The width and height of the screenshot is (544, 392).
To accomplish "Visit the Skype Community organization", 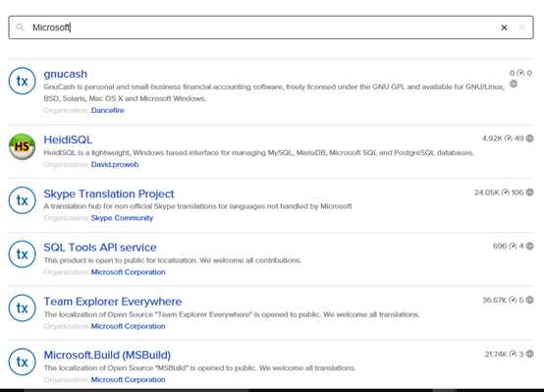I will (122, 218).
